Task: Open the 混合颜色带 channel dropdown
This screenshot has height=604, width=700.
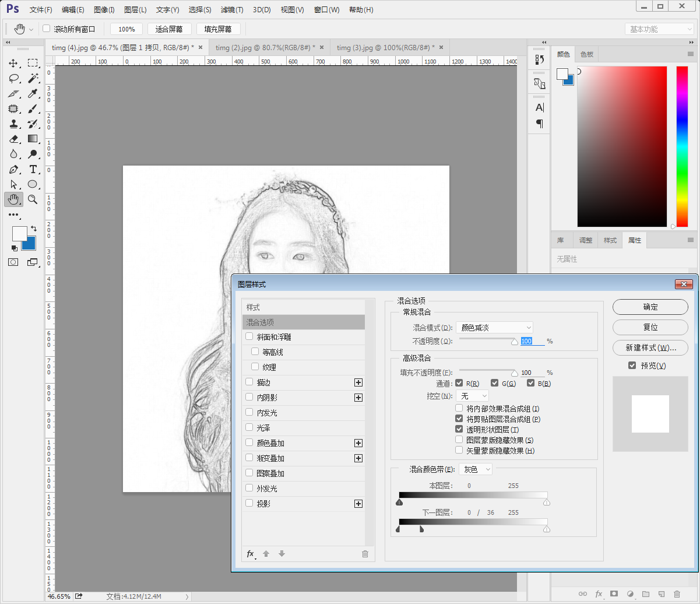Action: click(x=476, y=469)
